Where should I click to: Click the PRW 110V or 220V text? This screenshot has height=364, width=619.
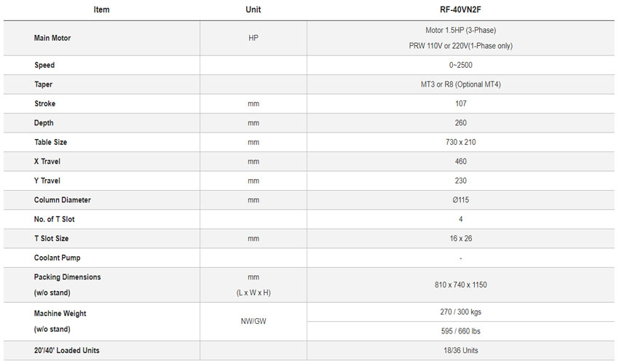click(460, 46)
